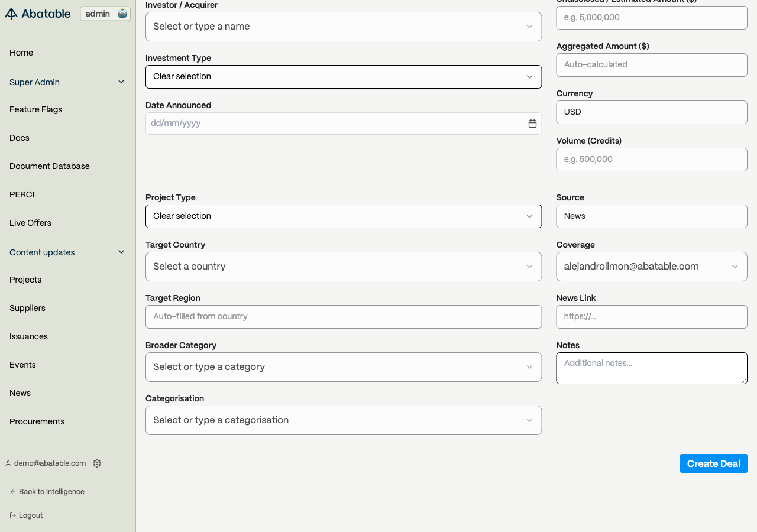
Task: Open the Document Database menu item
Action: [50, 166]
